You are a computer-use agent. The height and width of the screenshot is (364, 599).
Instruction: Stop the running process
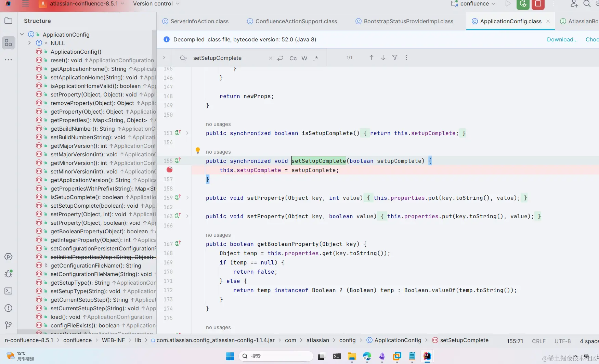538,4
